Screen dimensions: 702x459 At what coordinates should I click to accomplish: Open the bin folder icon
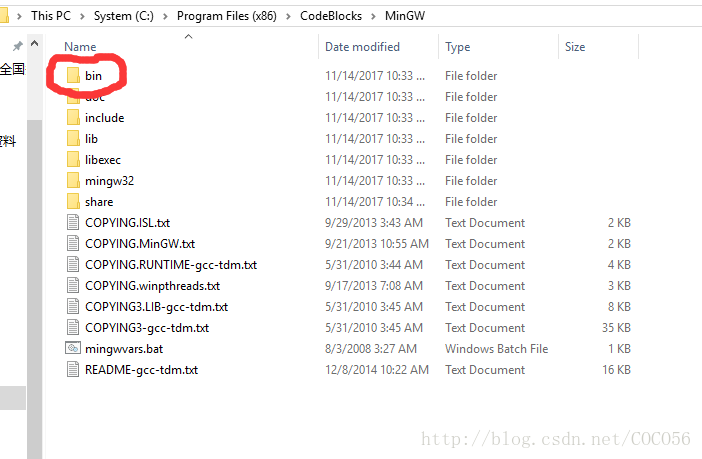pyautogui.click(x=72, y=76)
